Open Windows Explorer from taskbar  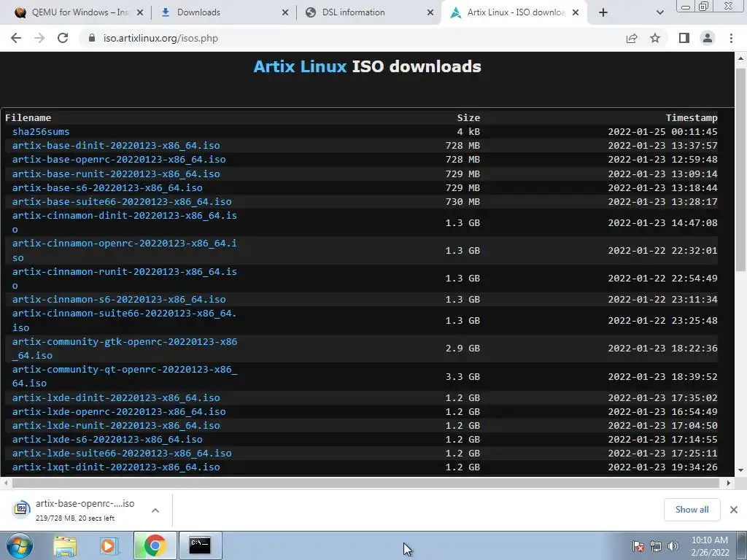[x=65, y=545]
